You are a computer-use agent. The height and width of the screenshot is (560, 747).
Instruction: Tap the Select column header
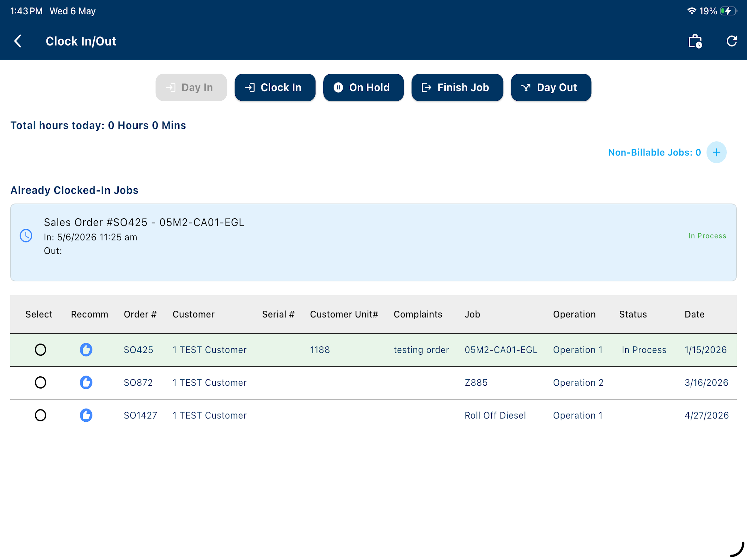[x=39, y=314]
